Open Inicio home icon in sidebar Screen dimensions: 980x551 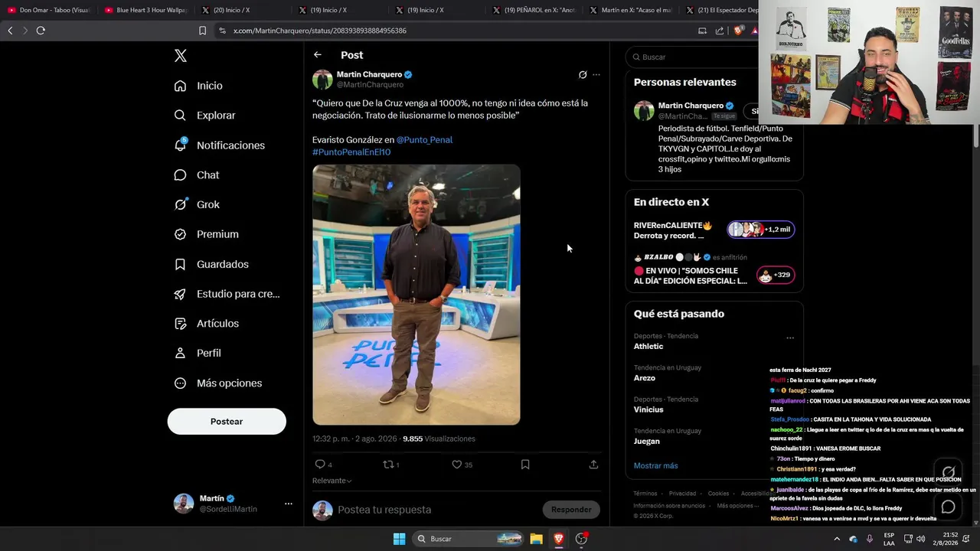[x=180, y=86]
